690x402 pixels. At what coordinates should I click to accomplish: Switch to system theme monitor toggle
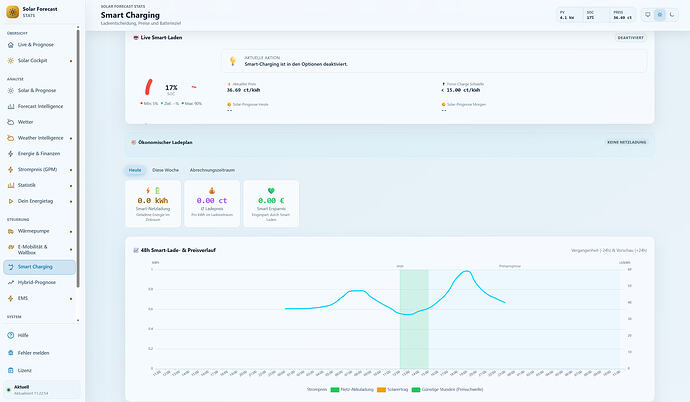point(648,15)
